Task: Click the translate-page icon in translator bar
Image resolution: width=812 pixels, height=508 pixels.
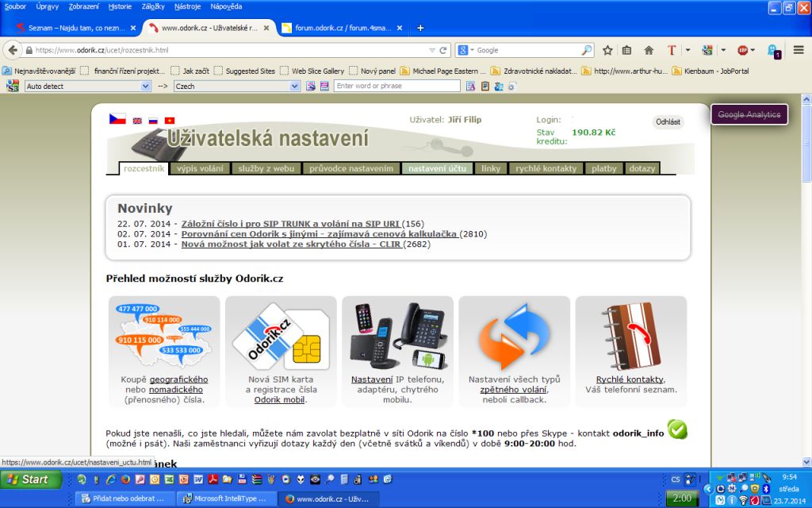Action: pos(470,86)
